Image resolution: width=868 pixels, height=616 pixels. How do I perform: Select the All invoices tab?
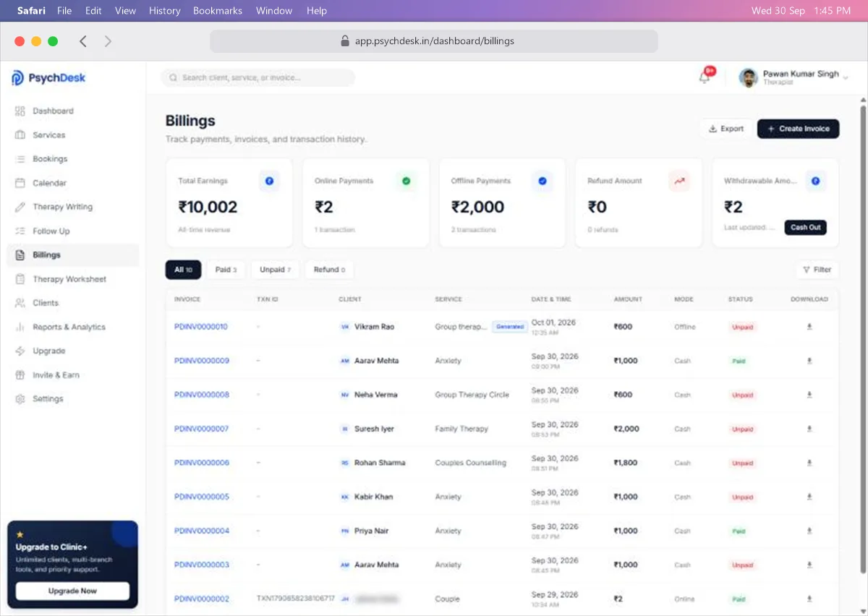(x=183, y=270)
